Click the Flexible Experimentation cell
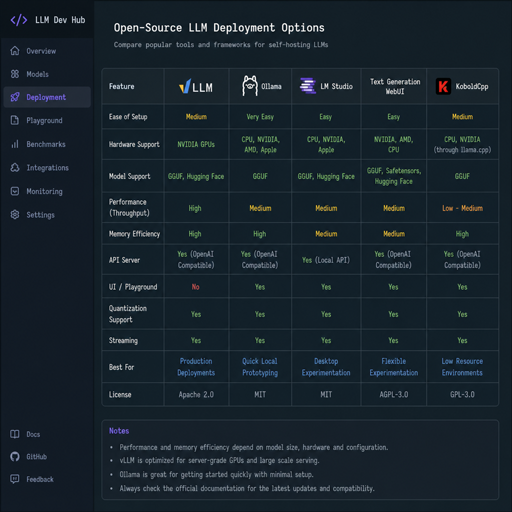Viewport: 512px width, 512px height. (394, 367)
